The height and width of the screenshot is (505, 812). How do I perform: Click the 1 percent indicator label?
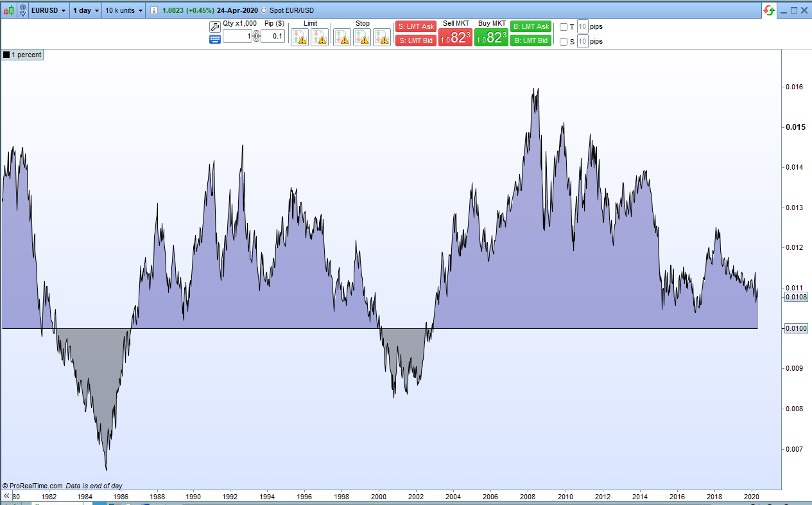[x=26, y=55]
